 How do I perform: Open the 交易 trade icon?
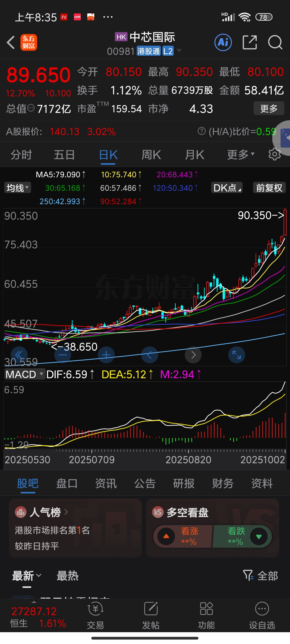[x=95, y=616]
